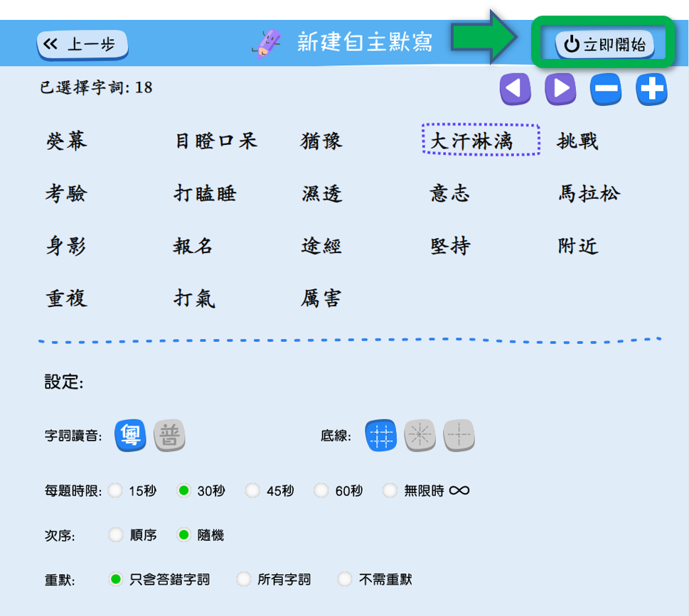
Task: Select the word 重複
Action: pyautogui.click(x=67, y=298)
